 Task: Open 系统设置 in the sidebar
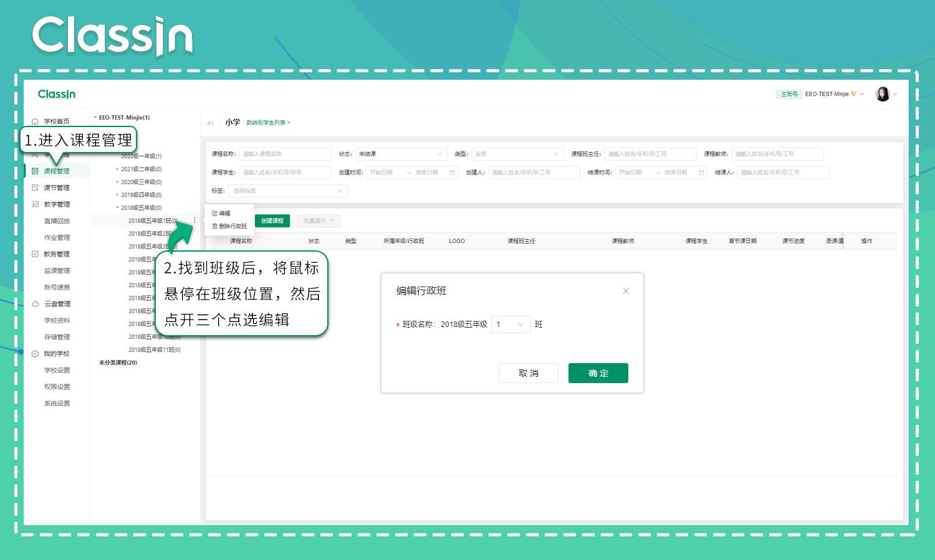(57, 404)
